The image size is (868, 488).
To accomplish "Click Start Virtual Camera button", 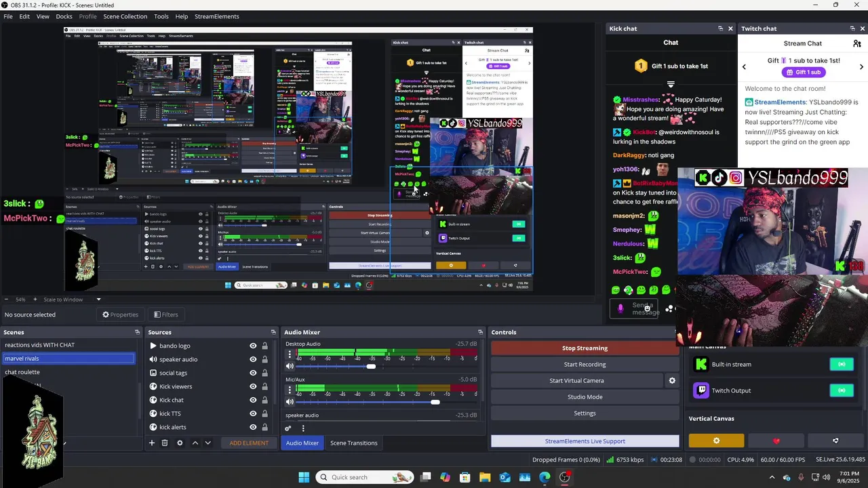I will [x=576, y=381].
